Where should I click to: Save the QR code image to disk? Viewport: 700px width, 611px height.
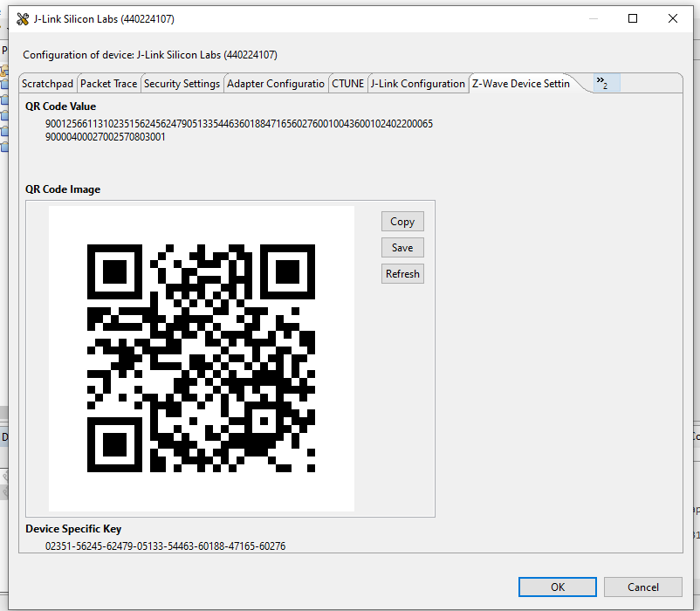click(x=401, y=247)
